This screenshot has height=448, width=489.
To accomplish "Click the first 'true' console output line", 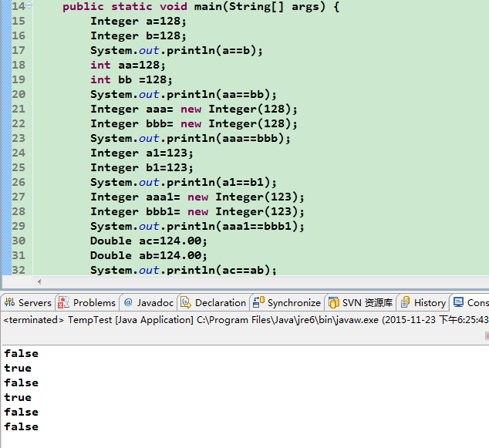I will pos(18,369).
